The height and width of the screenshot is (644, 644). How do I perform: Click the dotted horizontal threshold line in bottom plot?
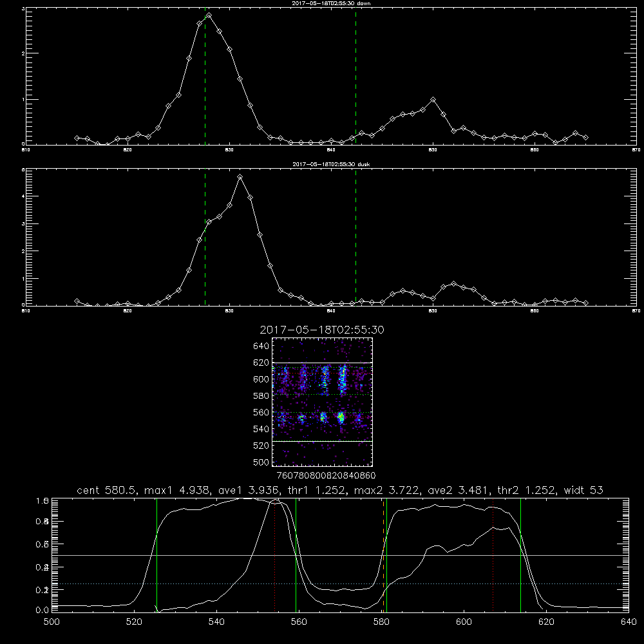(340, 583)
